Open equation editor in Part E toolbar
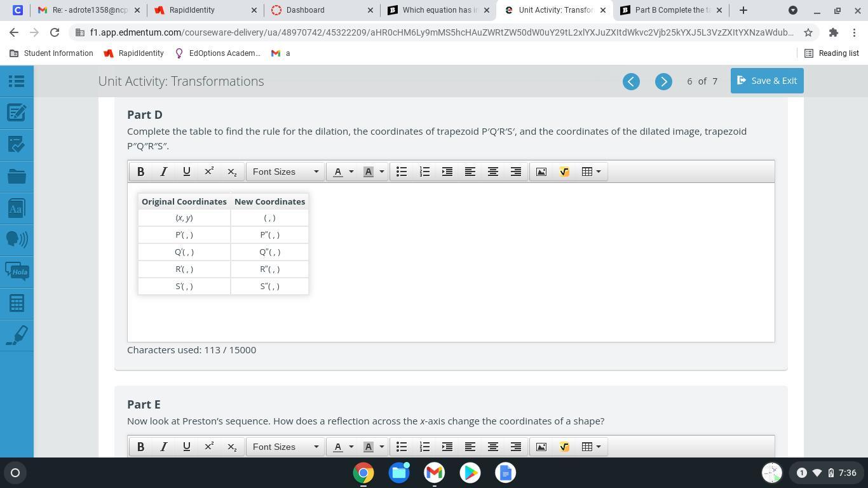868x488 pixels. (564, 447)
